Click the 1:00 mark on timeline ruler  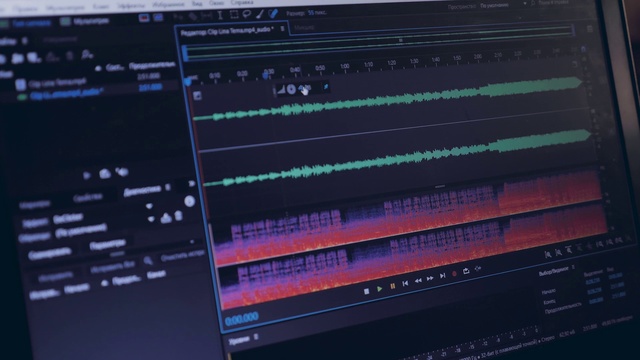345,66
